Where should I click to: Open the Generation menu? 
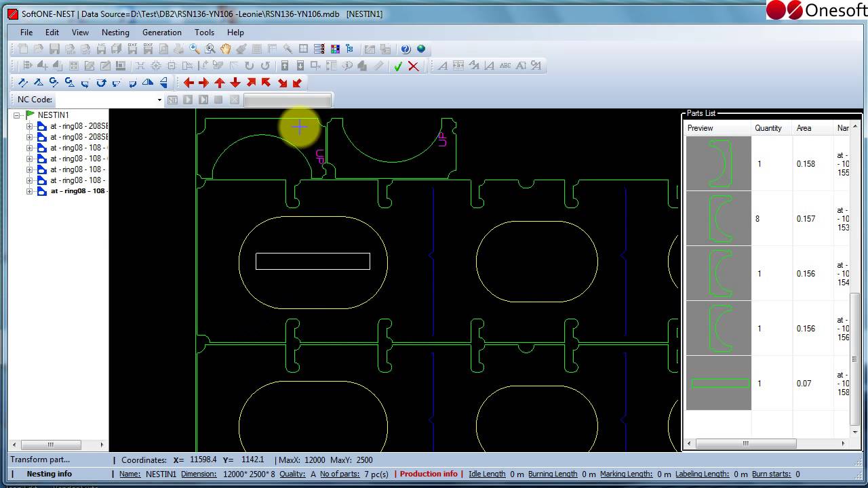pyautogui.click(x=162, y=32)
